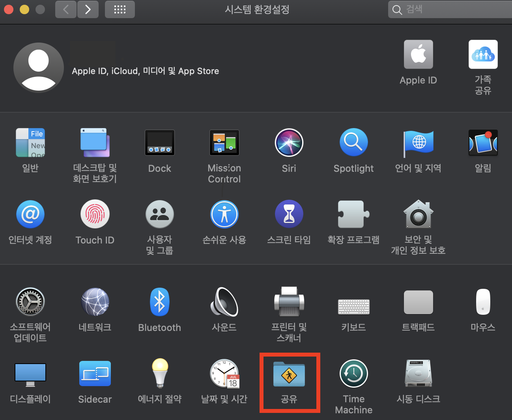Open the 사운드 (Sound) pane
The height and width of the screenshot is (420, 512).
tap(224, 302)
